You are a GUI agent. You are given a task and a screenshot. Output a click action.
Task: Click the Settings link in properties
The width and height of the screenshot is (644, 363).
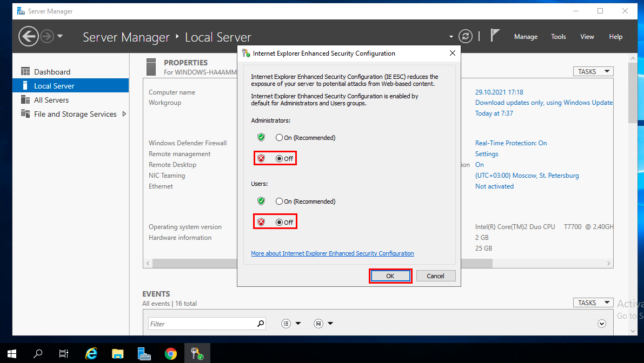pos(487,154)
